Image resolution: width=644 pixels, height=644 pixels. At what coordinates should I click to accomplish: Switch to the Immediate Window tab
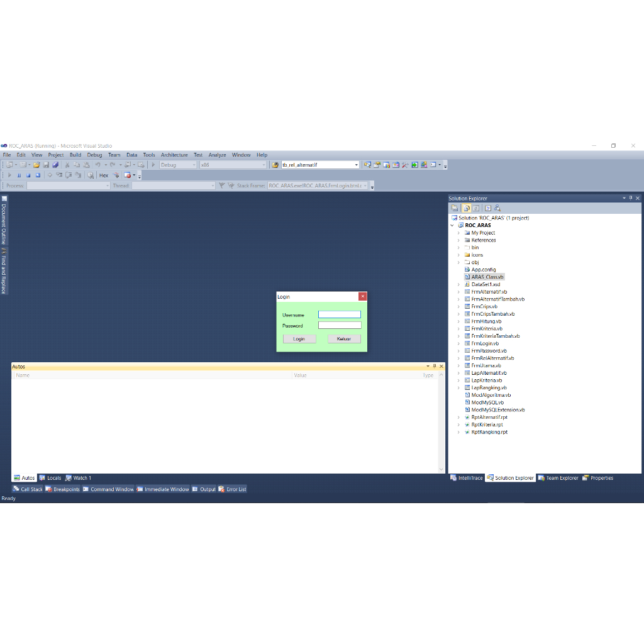click(163, 489)
